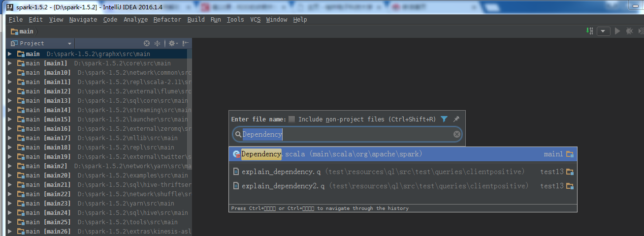Open the run configuration dropdown
This screenshot has height=236, width=644.
coord(604,31)
